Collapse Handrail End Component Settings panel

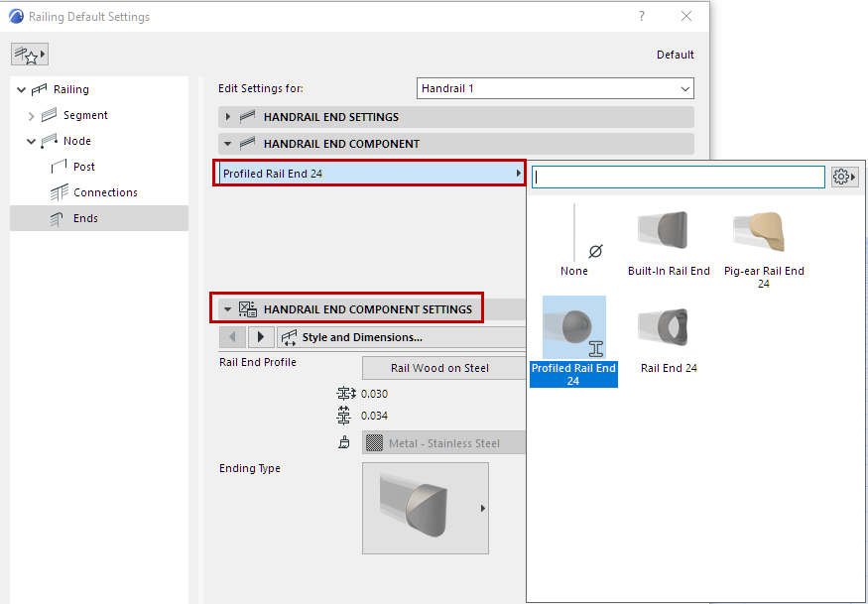[x=227, y=309]
